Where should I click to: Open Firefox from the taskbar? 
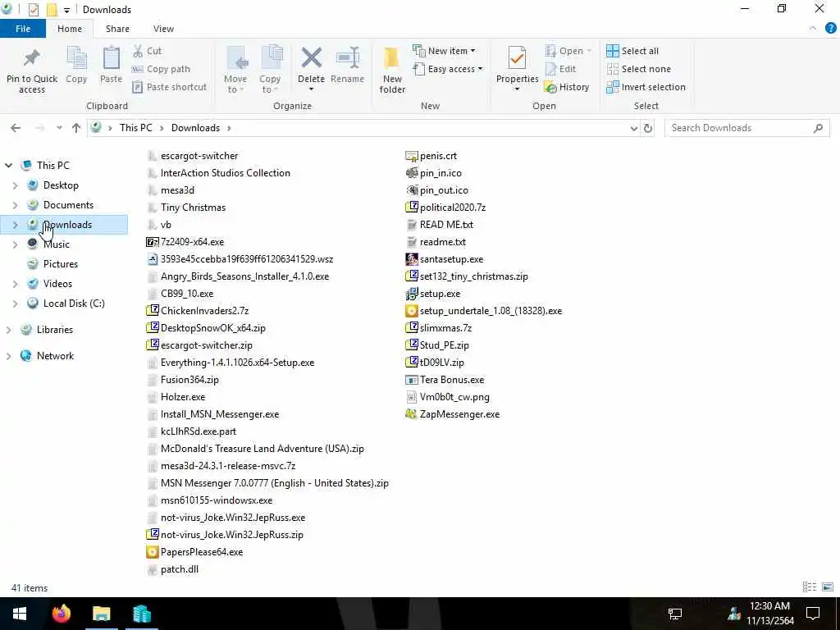coord(61,614)
